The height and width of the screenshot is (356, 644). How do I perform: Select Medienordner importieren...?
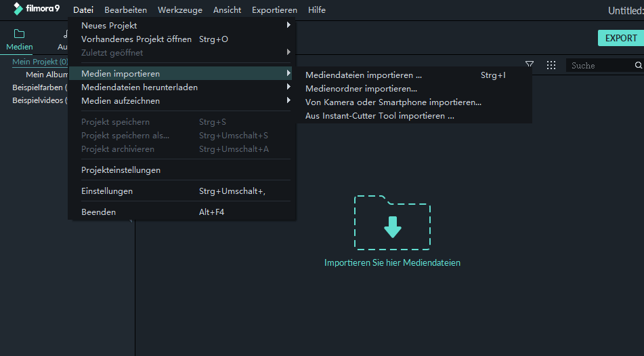(414, 88)
